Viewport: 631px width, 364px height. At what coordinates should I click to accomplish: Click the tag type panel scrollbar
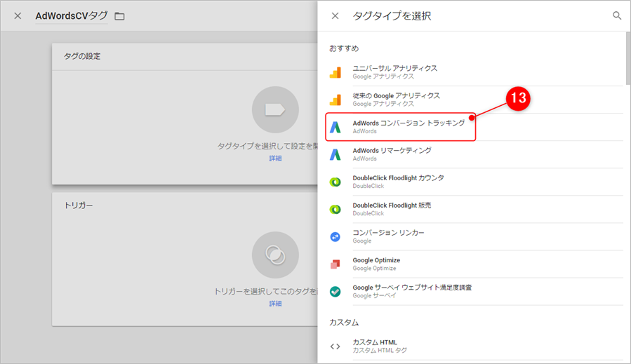point(628,58)
